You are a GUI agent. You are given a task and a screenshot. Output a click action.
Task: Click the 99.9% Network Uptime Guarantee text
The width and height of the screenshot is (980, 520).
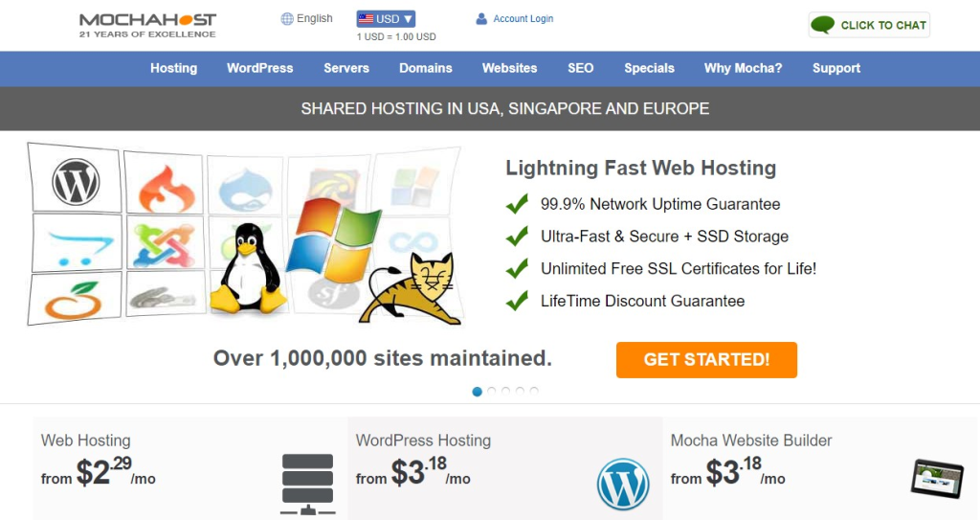coord(660,205)
